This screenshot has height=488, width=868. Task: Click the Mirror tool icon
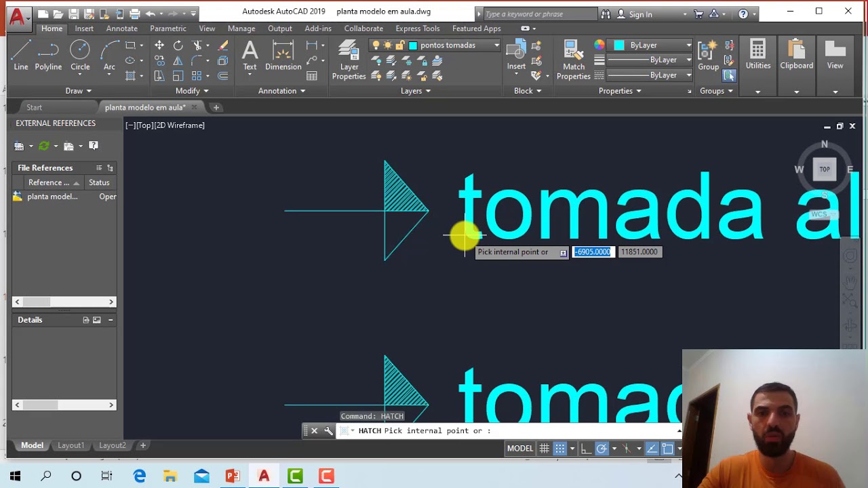click(x=178, y=61)
